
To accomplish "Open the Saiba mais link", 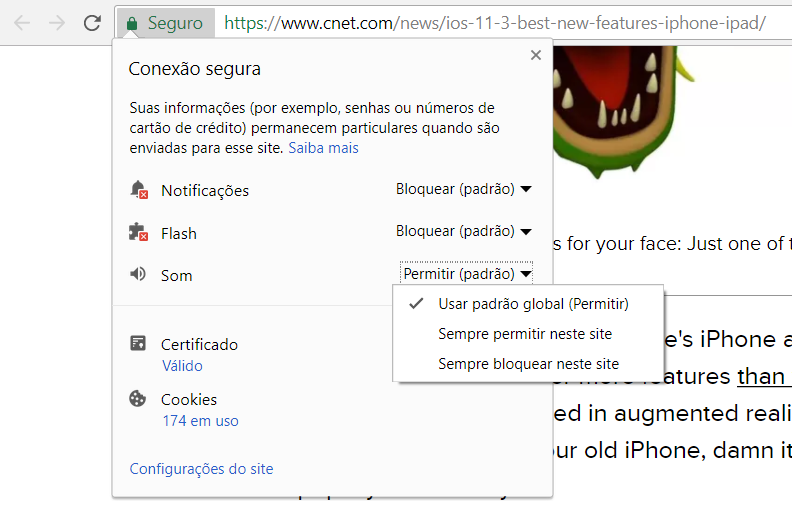I will pyautogui.click(x=323, y=148).
